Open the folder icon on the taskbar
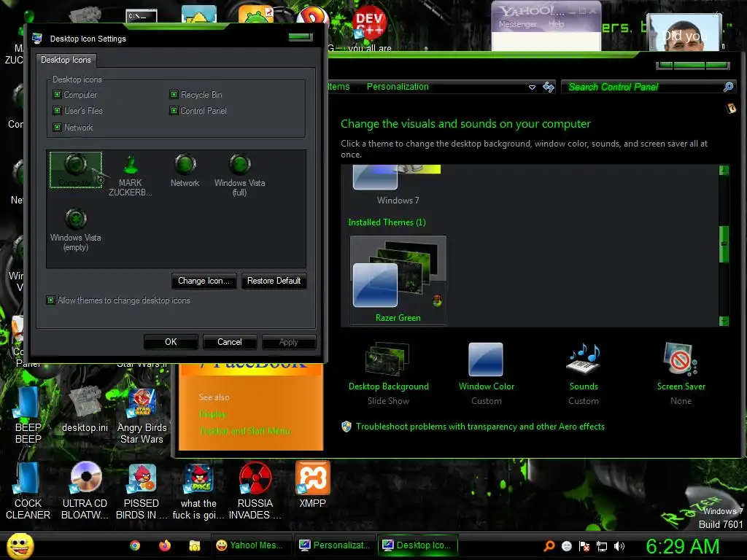 (x=194, y=545)
